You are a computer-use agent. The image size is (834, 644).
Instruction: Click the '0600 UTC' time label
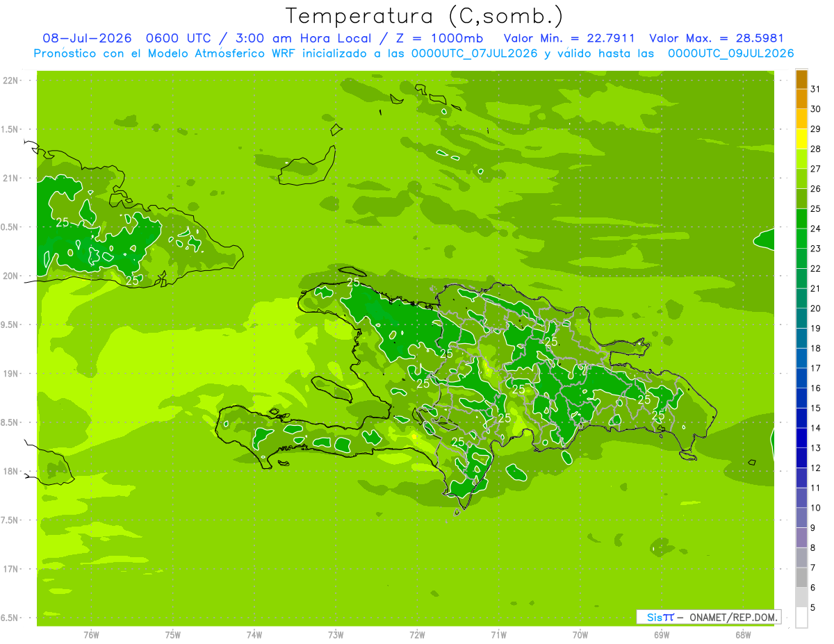pos(179,38)
